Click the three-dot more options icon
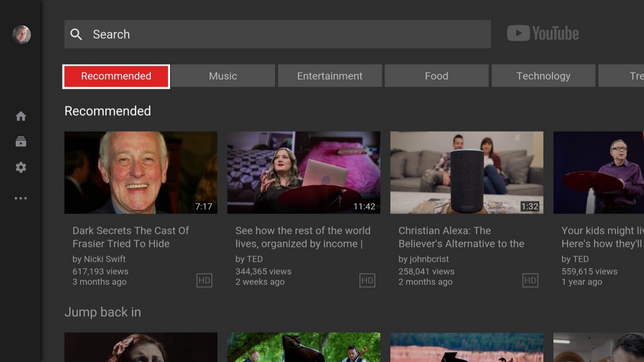644x362 pixels. pos(21,198)
